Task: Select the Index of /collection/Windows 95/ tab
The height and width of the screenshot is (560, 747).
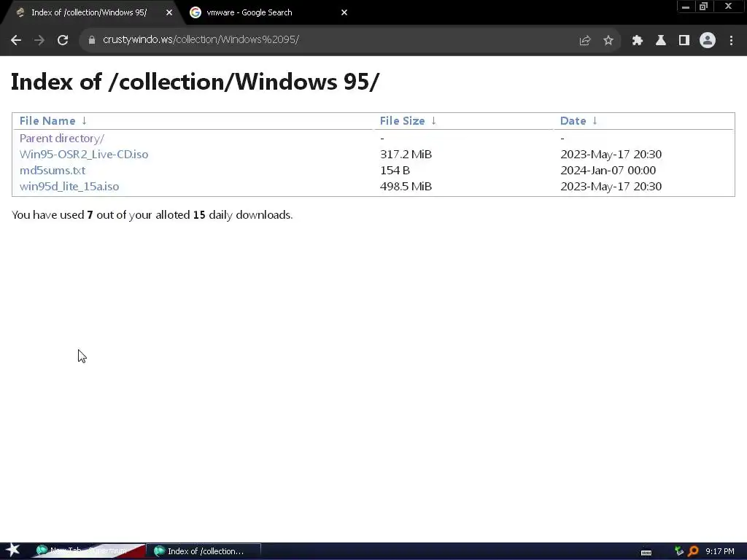Action: 88,13
